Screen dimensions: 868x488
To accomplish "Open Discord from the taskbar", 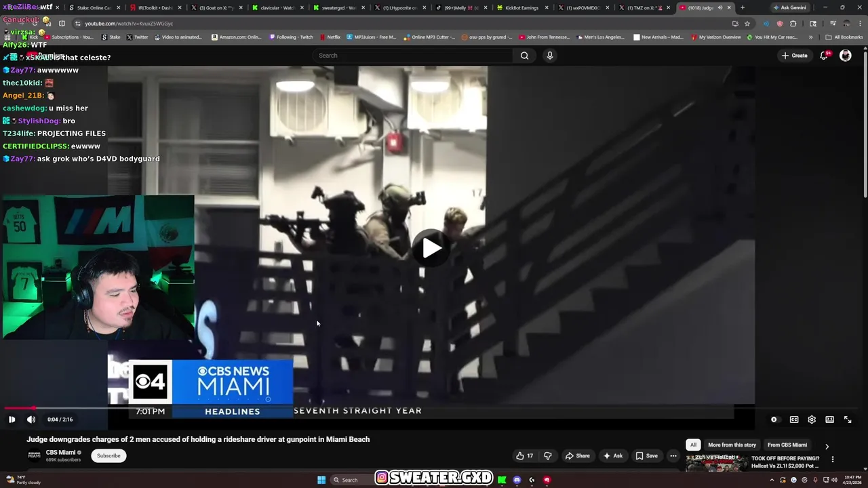I will coord(517,480).
